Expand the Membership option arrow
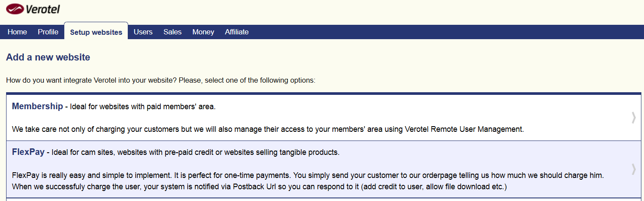The image size is (644, 201). pyautogui.click(x=634, y=117)
